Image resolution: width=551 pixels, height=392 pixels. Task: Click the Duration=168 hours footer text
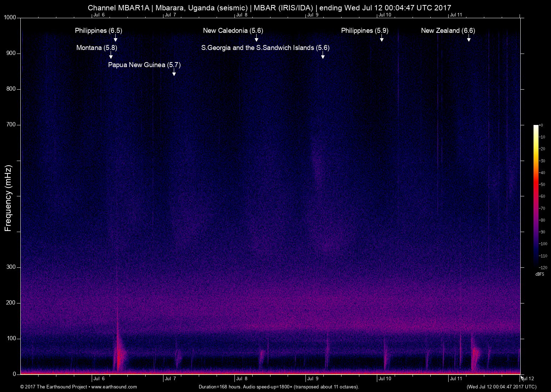pyautogui.click(x=278, y=387)
